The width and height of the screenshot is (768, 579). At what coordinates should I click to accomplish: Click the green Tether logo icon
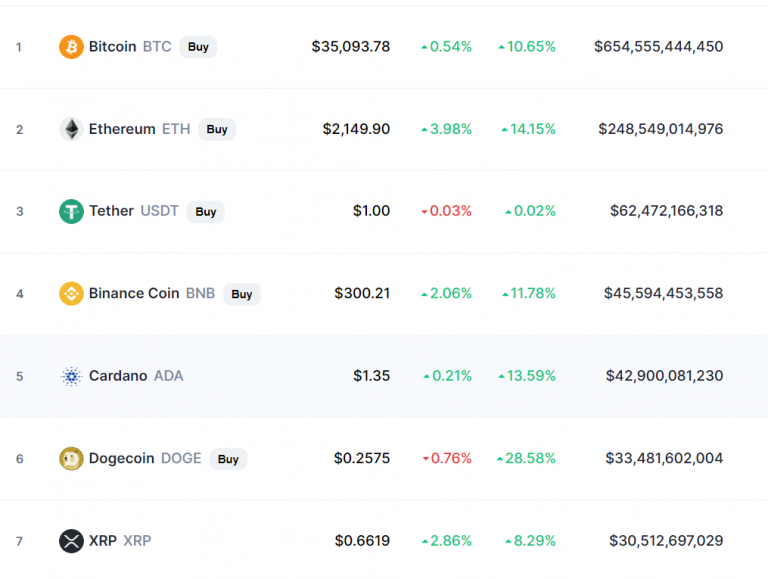tap(71, 212)
